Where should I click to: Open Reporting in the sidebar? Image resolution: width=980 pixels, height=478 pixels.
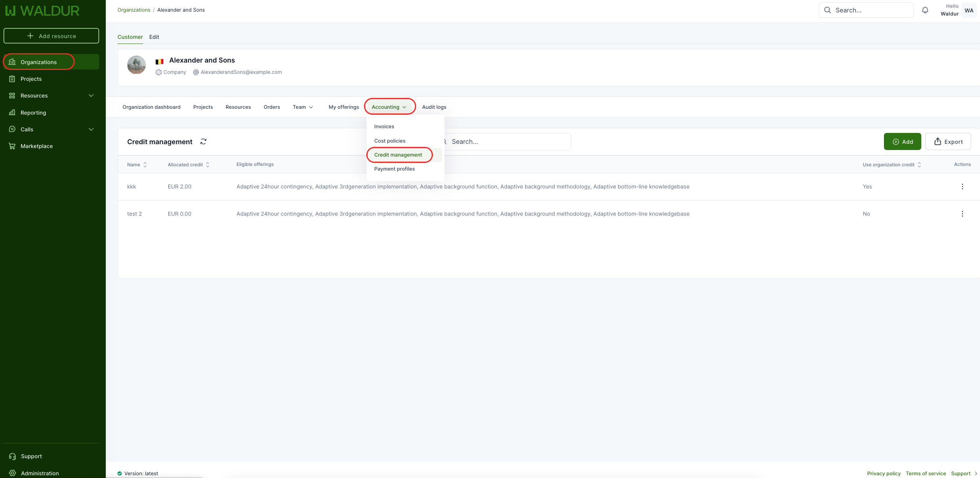tap(33, 113)
